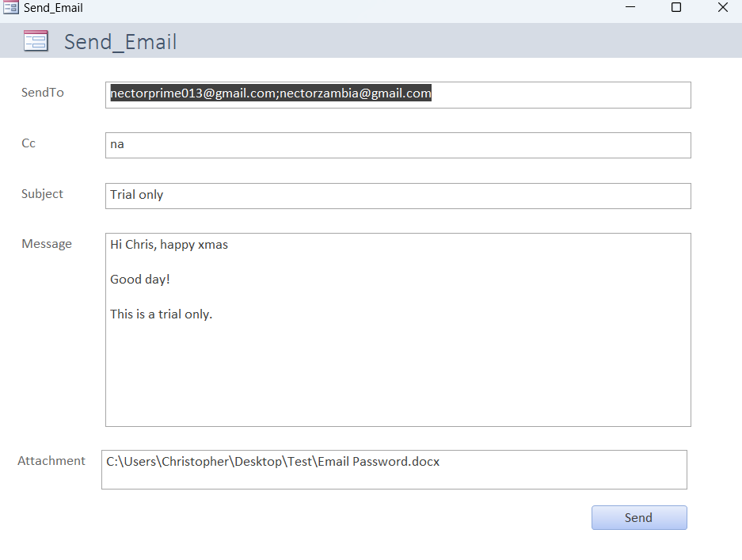Focus the Cc field containing 'na'
The image size is (742, 560).
point(398,145)
